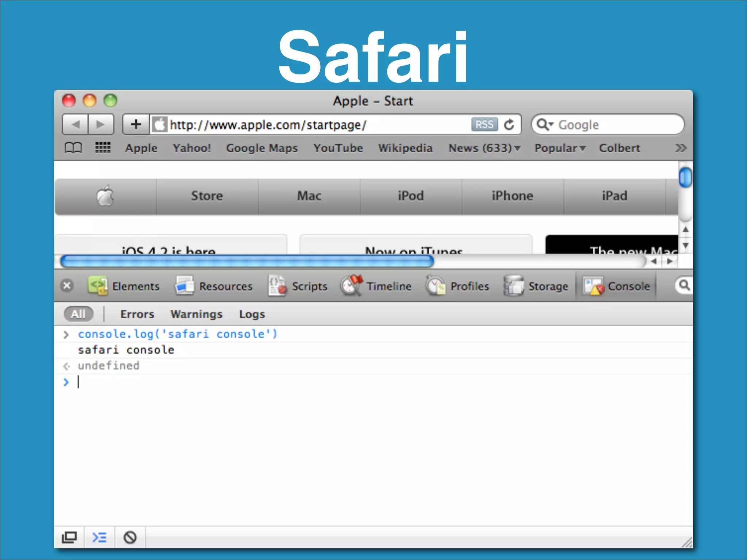Filter console by Logs
This screenshot has width=747, height=560.
(x=252, y=314)
